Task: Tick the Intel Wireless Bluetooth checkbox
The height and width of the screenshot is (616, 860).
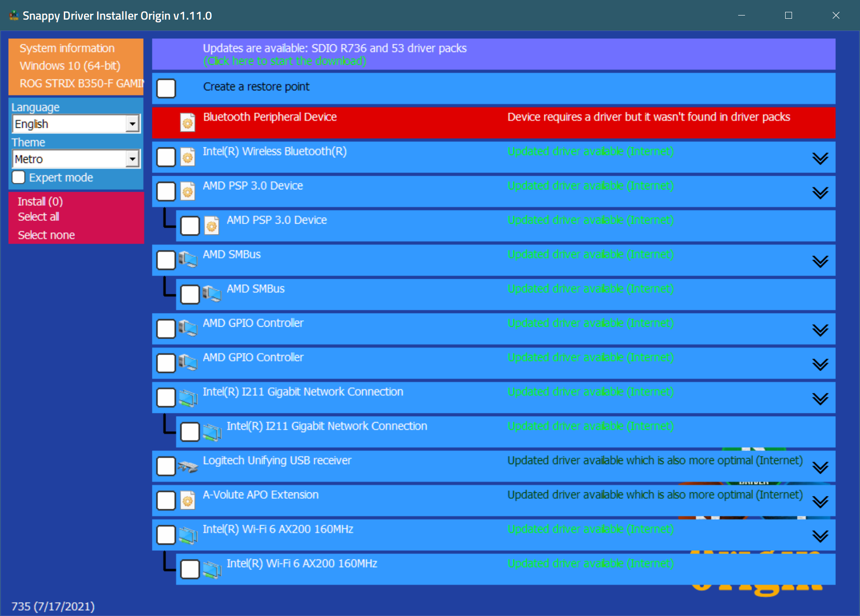Action: click(x=166, y=157)
